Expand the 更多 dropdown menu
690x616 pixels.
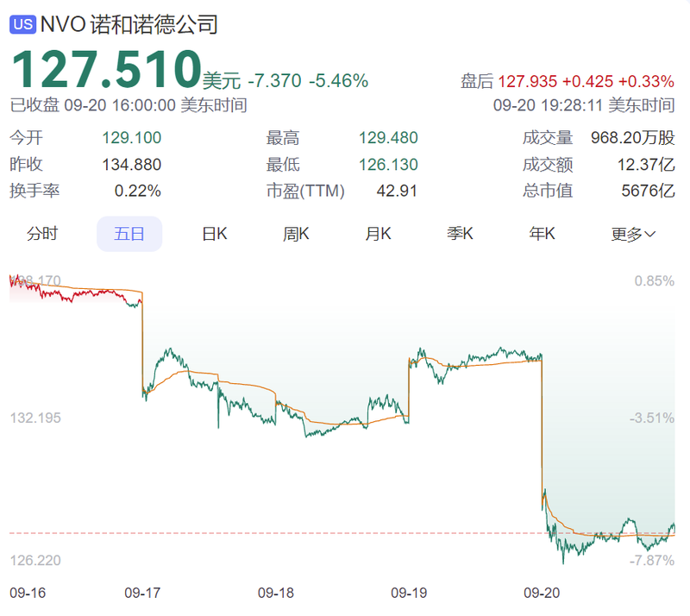(633, 234)
